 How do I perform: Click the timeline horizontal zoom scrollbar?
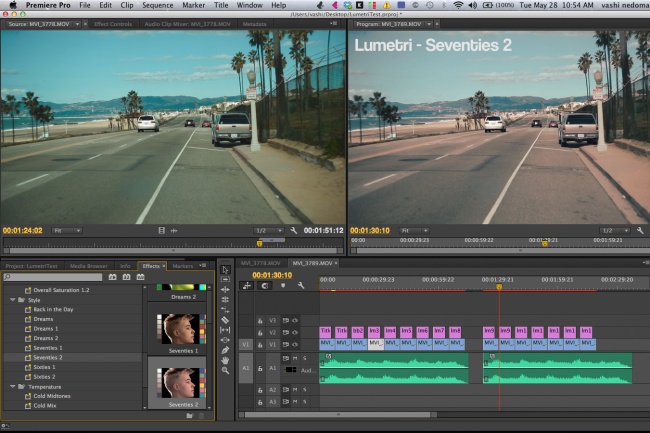[338, 414]
